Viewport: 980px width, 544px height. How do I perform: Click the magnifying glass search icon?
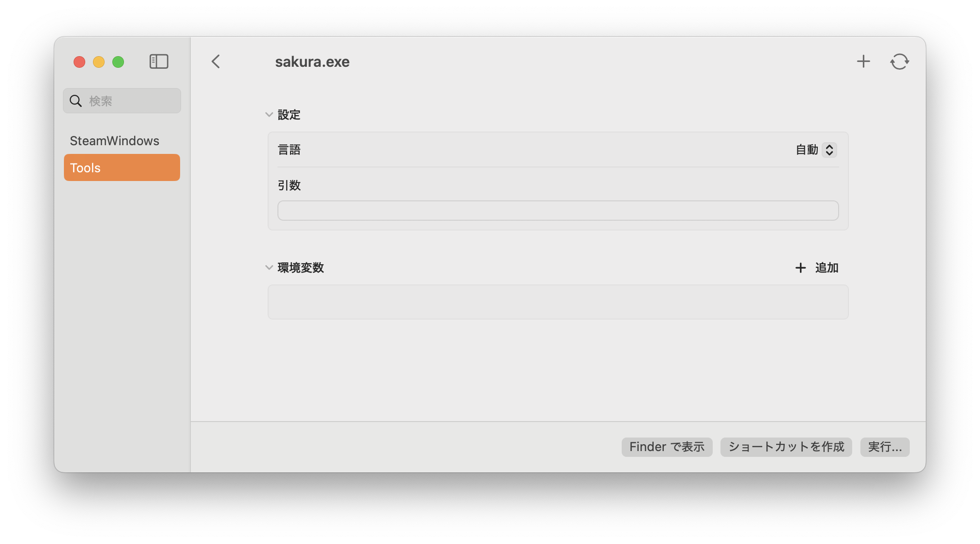[76, 101]
